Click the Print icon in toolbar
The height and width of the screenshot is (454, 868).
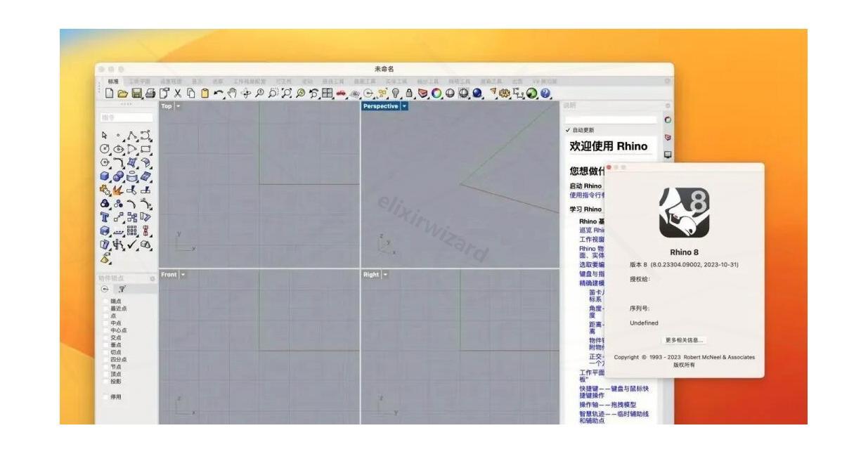[150, 92]
